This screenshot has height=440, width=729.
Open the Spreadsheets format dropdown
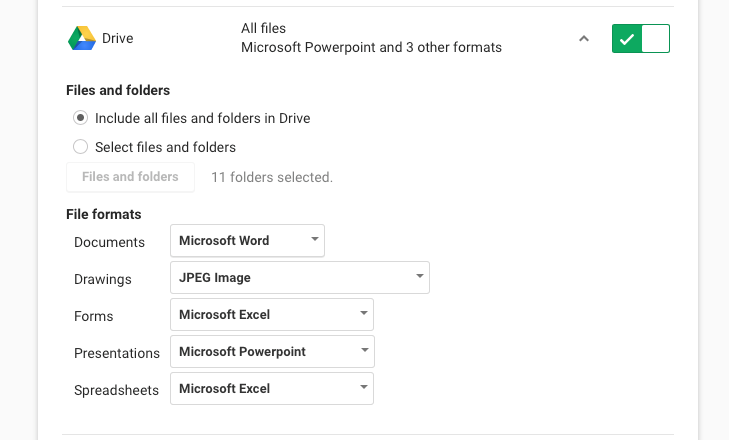[272, 388]
